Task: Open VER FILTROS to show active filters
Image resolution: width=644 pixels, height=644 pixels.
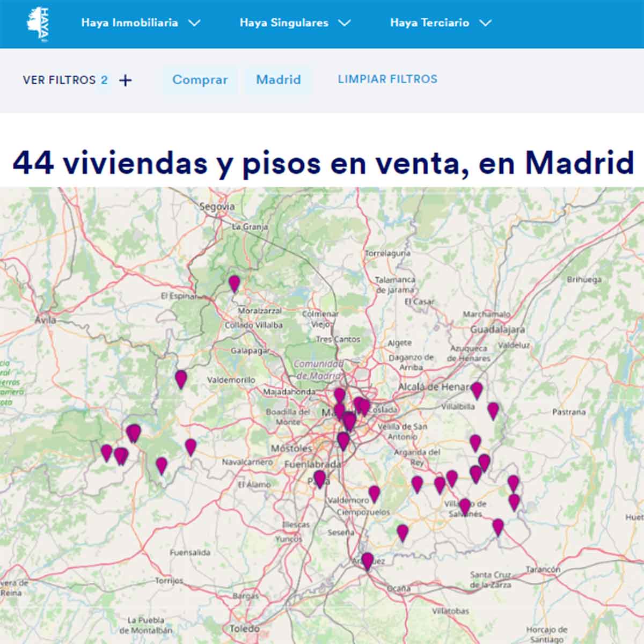Action: [60, 79]
